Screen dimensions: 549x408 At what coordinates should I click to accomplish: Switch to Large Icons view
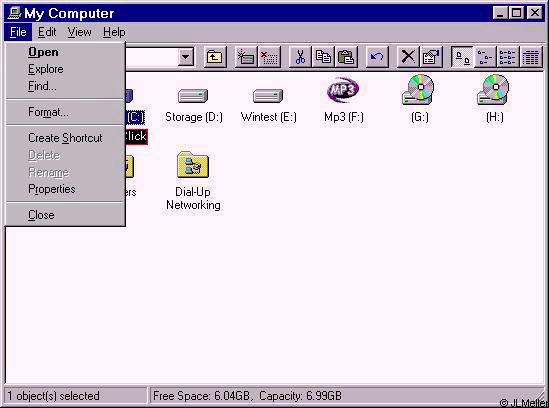click(462, 57)
